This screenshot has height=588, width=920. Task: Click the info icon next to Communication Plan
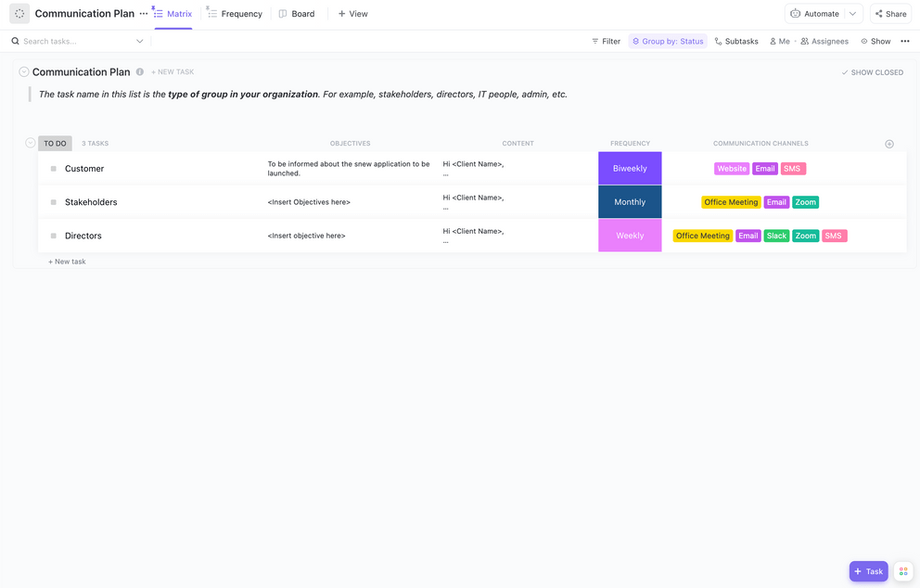pos(140,72)
